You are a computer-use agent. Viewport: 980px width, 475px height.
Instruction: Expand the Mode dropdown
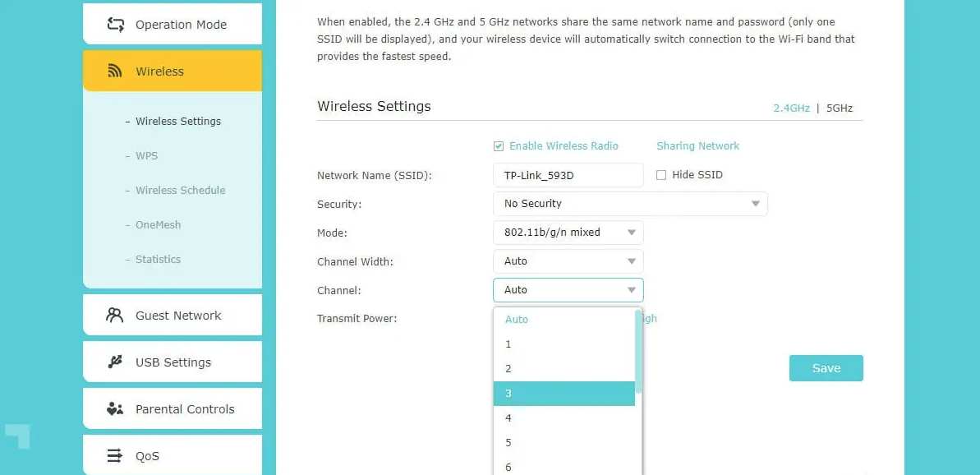[568, 233]
